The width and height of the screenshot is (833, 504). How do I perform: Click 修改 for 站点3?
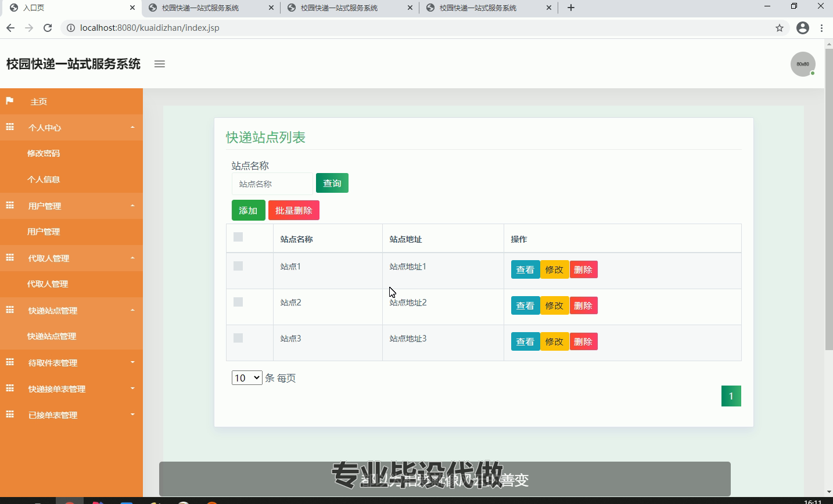tap(554, 341)
